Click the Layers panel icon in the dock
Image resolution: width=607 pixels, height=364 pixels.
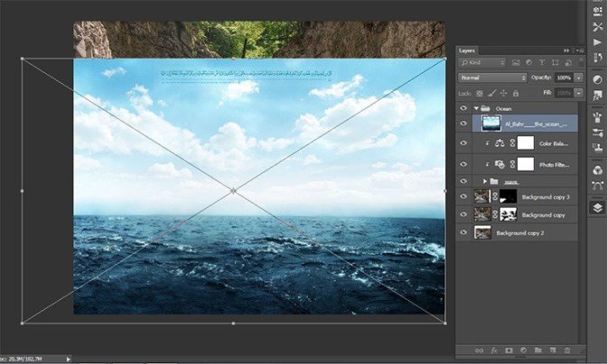[597, 208]
